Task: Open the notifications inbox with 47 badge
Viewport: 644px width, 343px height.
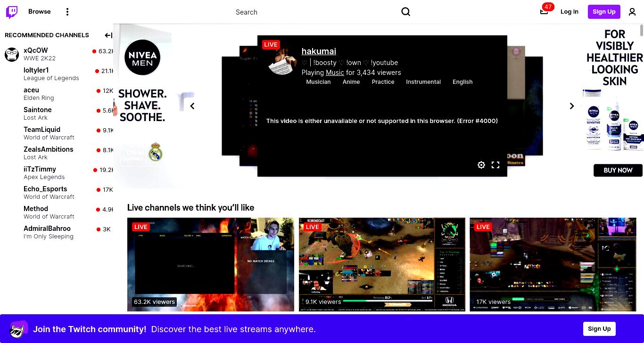Action: (544, 11)
